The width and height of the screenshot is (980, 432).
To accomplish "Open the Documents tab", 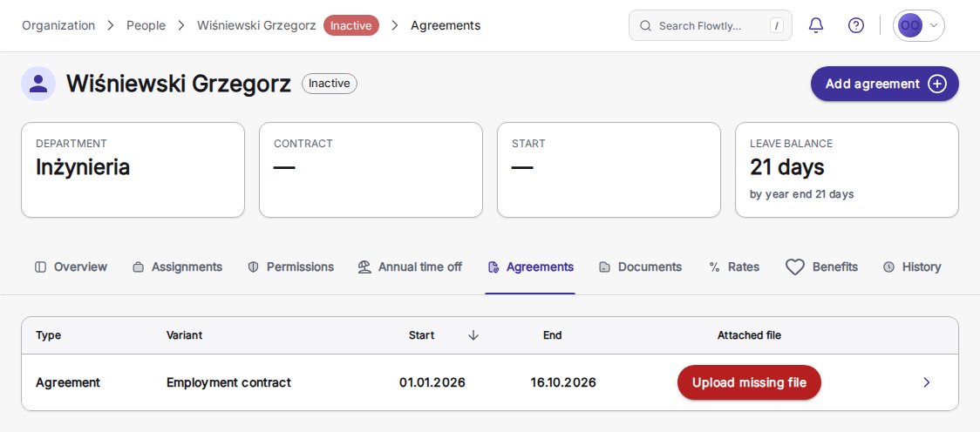I will pyautogui.click(x=641, y=267).
